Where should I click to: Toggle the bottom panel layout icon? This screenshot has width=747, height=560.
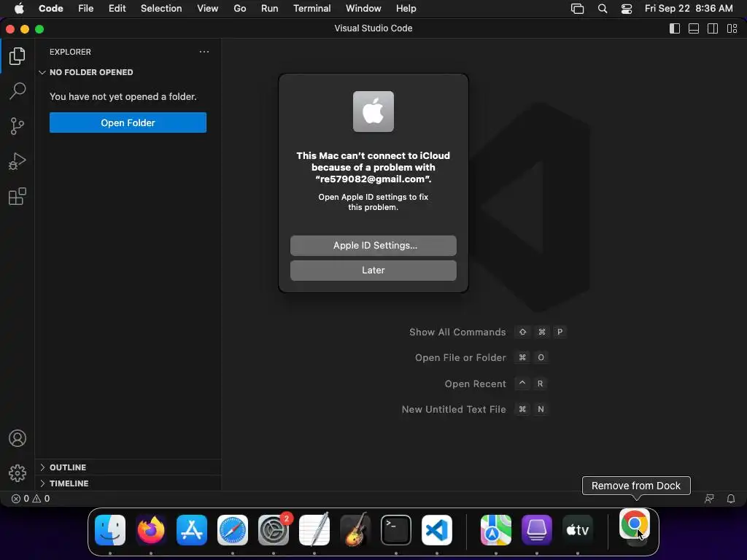(x=694, y=28)
